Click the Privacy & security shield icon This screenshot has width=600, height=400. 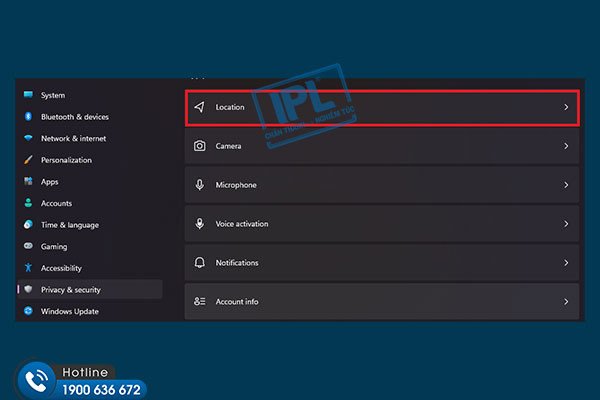(28, 289)
